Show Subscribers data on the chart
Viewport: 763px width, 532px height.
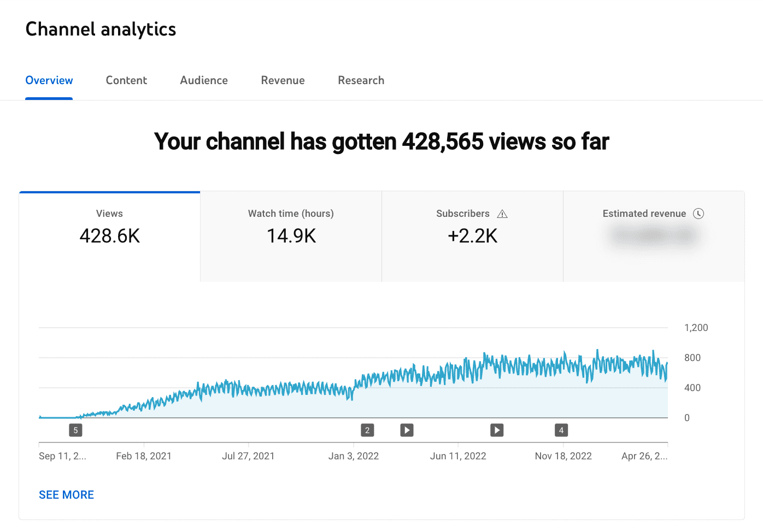(x=472, y=235)
